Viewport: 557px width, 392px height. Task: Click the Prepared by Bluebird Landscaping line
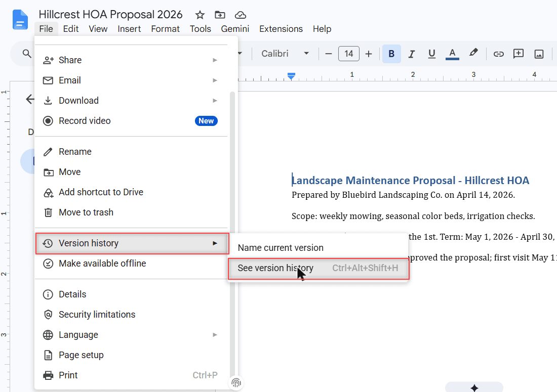403,195
